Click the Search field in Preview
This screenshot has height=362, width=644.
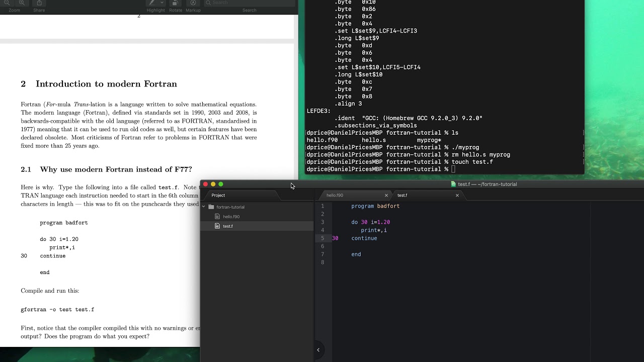(x=250, y=3)
